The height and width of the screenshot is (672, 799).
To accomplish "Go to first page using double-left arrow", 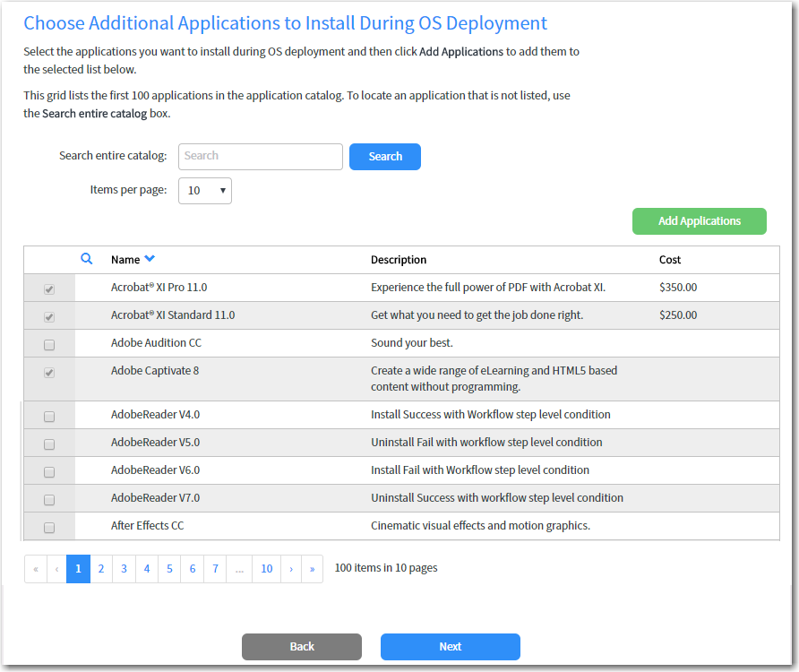I will click(x=36, y=569).
